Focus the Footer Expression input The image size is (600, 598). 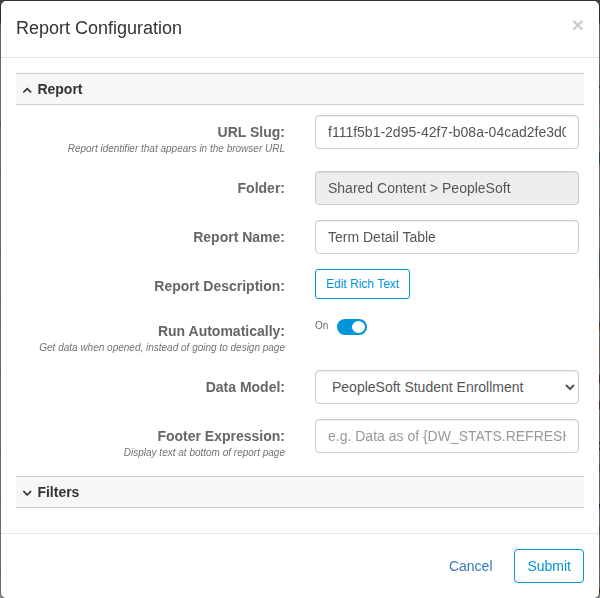pos(447,436)
